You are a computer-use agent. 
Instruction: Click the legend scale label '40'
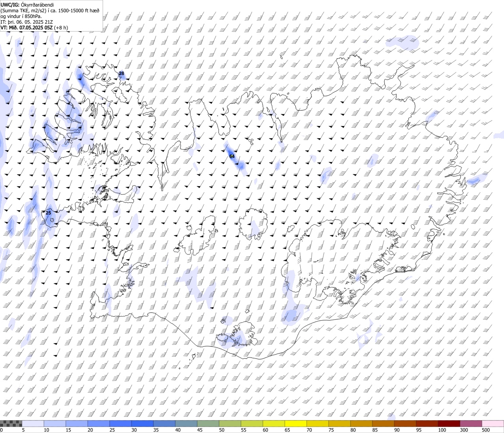pyautogui.click(x=178, y=430)
